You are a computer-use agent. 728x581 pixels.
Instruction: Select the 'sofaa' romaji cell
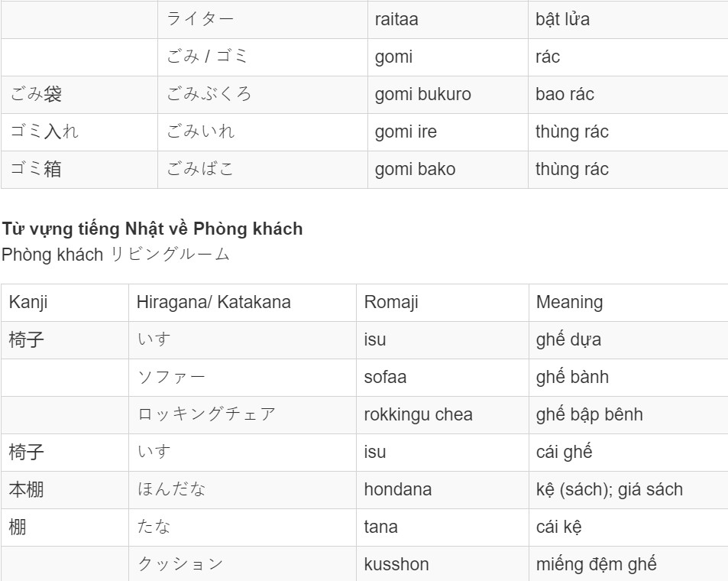coord(442,378)
